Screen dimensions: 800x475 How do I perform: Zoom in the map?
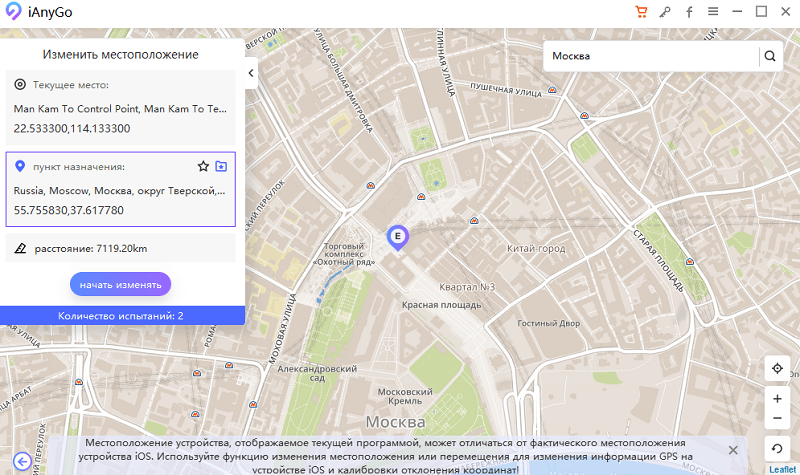point(777,399)
